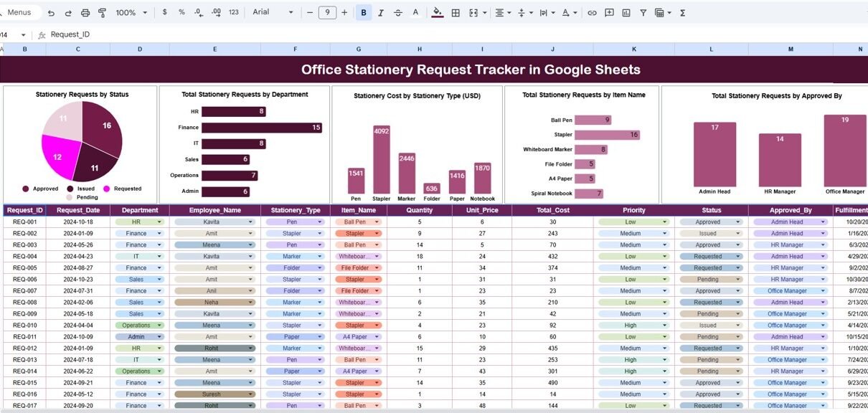Click the Undo icon
This screenshot has width=868, height=413.
point(51,13)
